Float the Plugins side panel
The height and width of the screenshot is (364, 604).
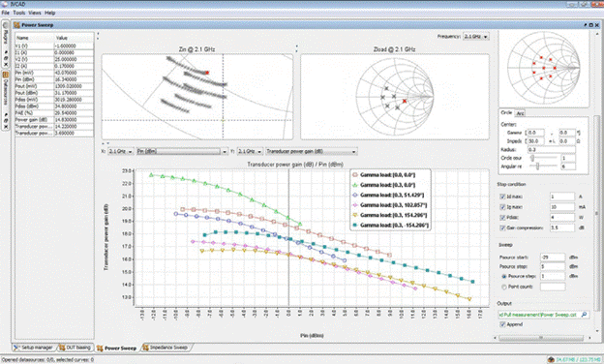click(x=6, y=58)
